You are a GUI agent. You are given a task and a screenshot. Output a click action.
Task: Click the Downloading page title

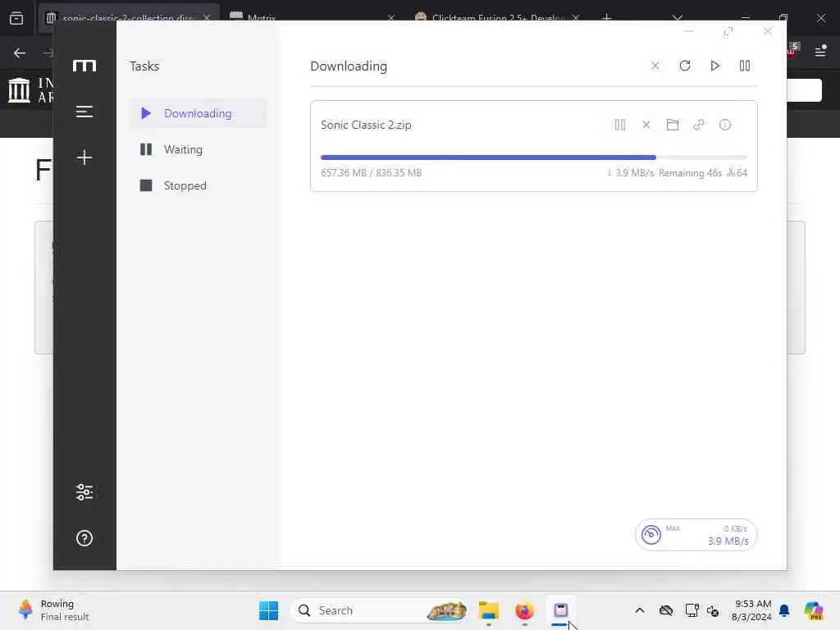point(349,66)
